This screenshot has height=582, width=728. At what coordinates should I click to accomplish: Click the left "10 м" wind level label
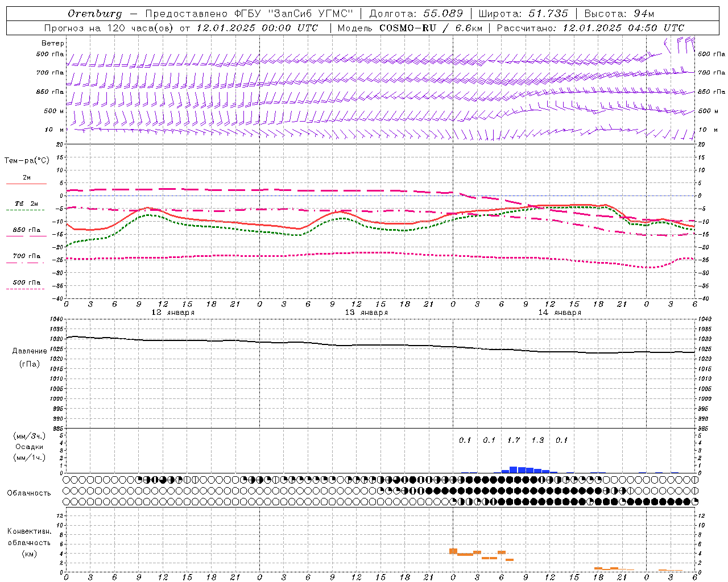pyautogui.click(x=55, y=130)
